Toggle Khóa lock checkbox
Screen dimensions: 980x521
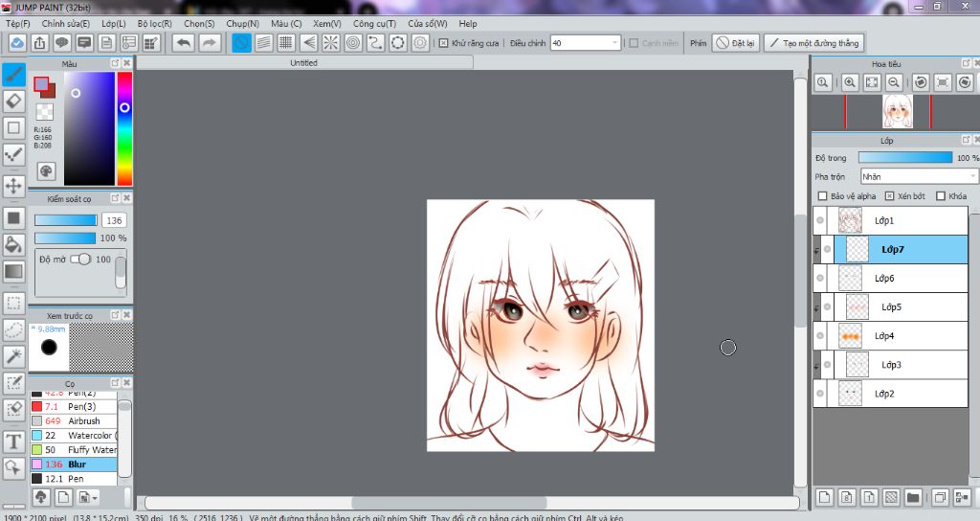click(x=941, y=195)
